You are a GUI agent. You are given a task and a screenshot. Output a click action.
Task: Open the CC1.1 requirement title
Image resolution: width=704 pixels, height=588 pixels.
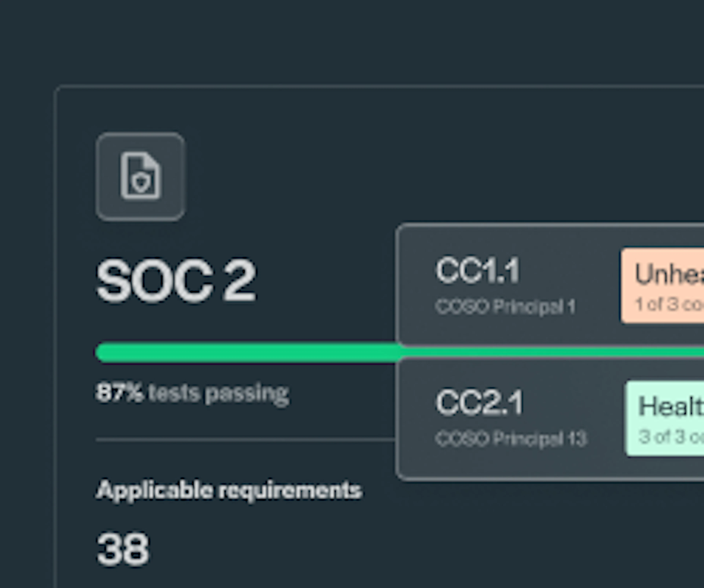pyautogui.click(x=478, y=270)
